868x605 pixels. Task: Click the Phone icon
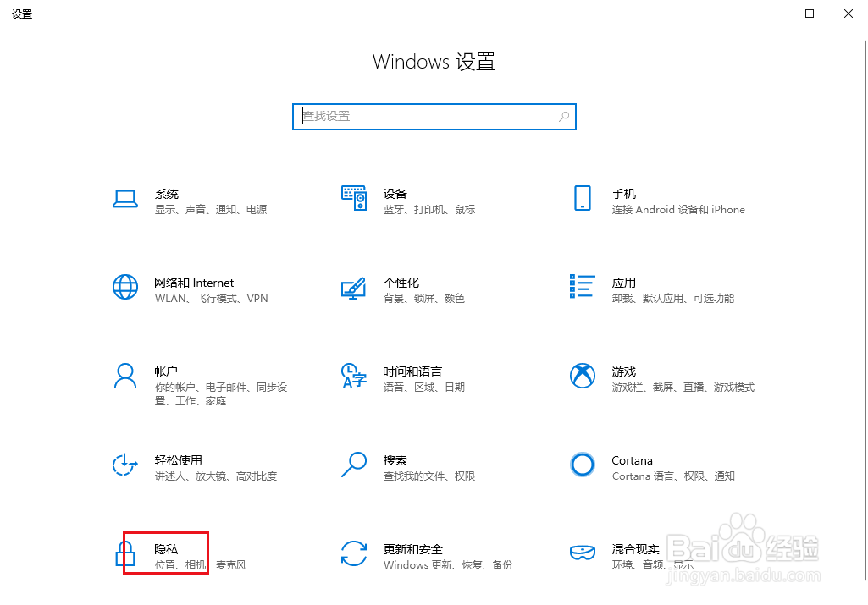(x=583, y=198)
